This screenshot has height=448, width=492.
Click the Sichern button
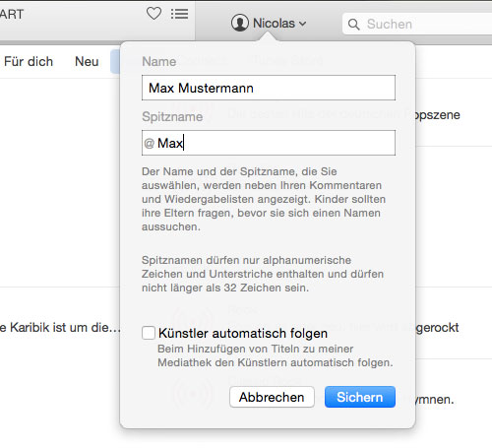click(x=360, y=397)
